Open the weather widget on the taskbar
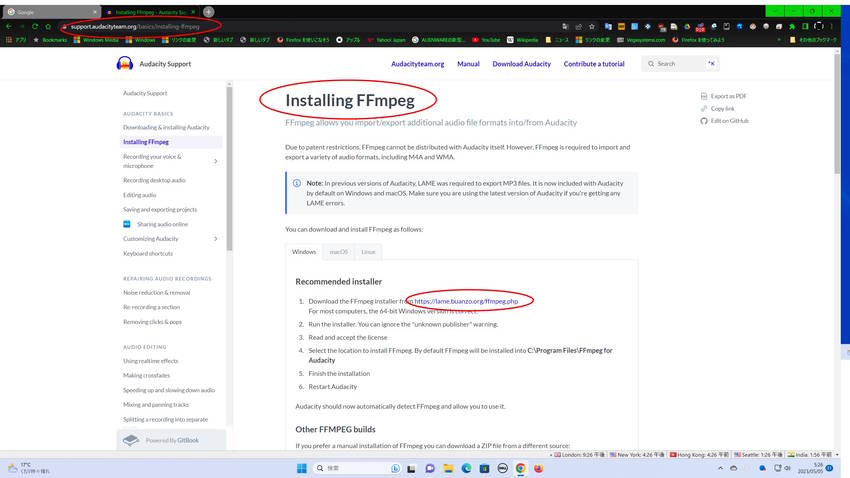 28,468
